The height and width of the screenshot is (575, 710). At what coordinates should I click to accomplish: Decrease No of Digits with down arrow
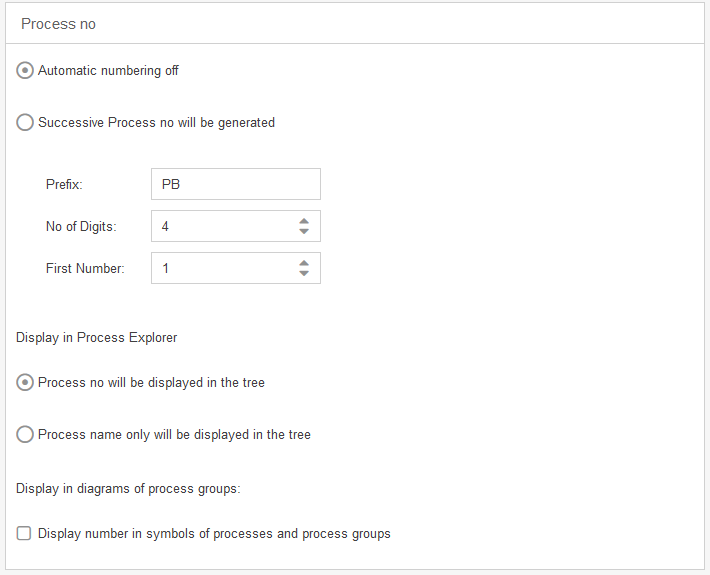304,232
